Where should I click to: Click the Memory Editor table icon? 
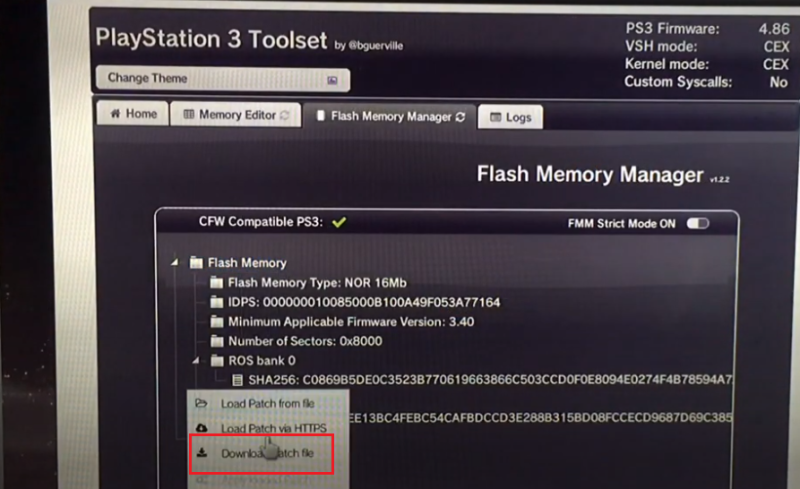189,114
